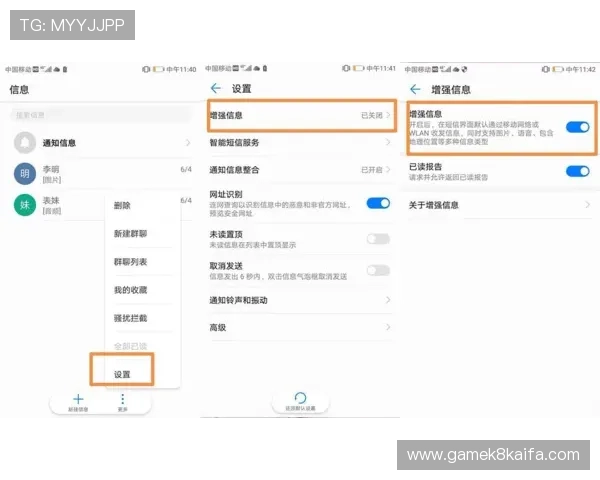Open the 关于增强信息 chevron
The width and height of the screenshot is (600, 480).
tap(587, 205)
